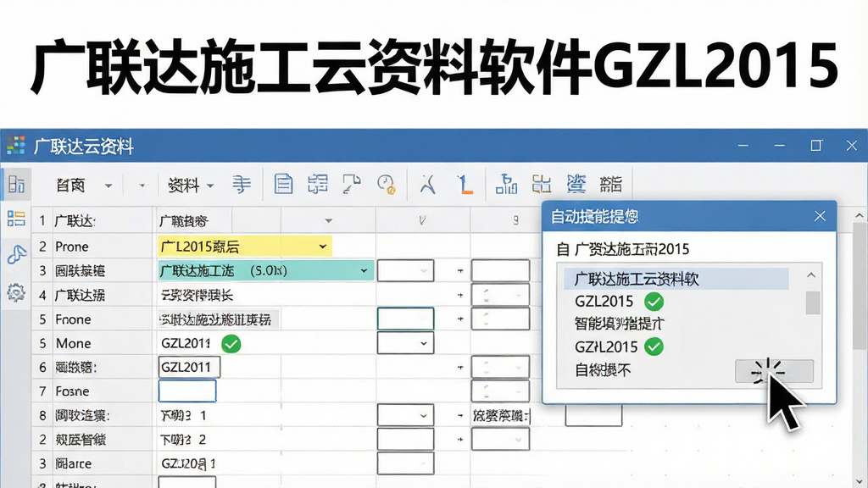The width and height of the screenshot is (868, 488).
Task: Click green check beside GZL2011 in grid
Action: 231,344
